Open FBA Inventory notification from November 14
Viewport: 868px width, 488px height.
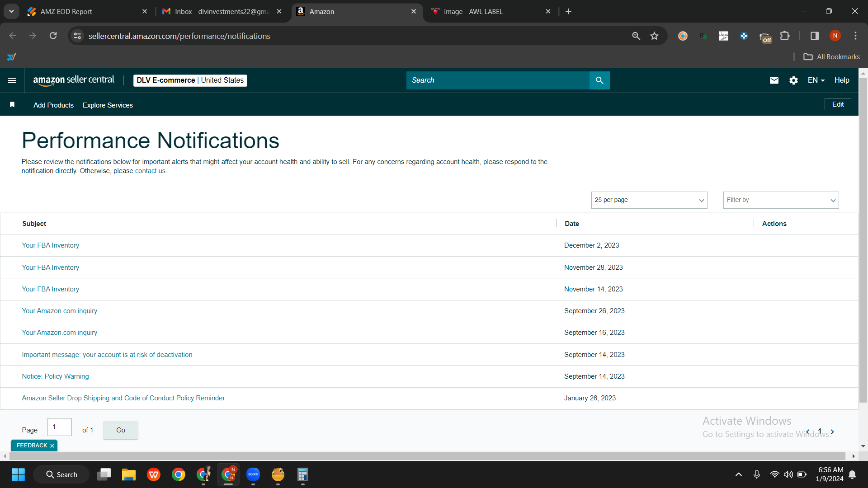click(51, 289)
